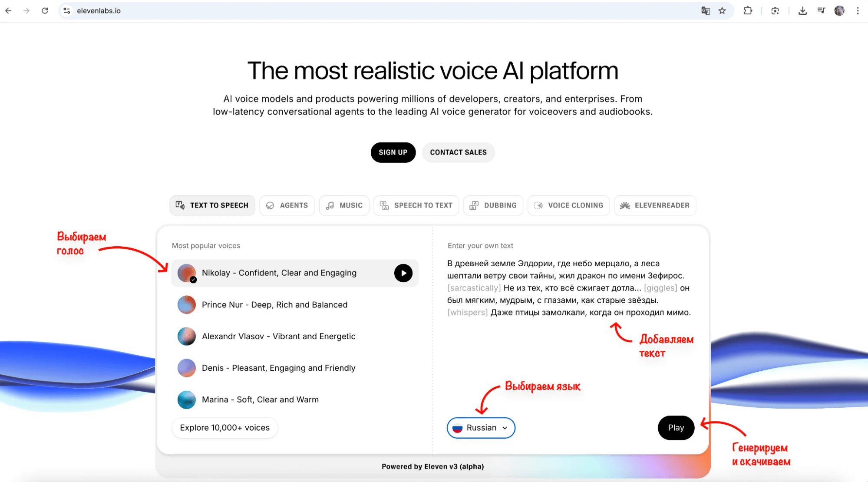Choose the Marina voice option

(x=260, y=399)
